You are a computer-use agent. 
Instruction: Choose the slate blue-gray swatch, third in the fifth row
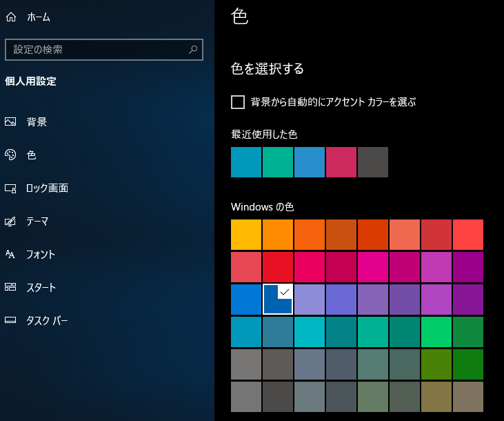(310, 364)
